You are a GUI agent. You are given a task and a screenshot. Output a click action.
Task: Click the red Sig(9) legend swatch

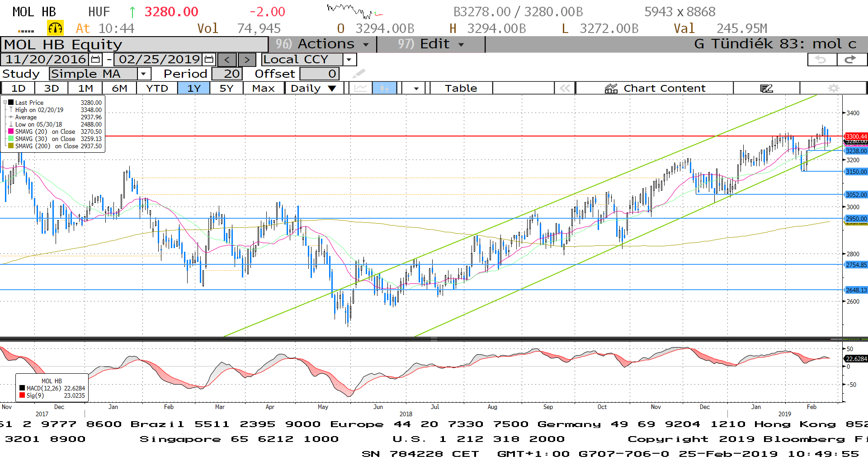22,395
